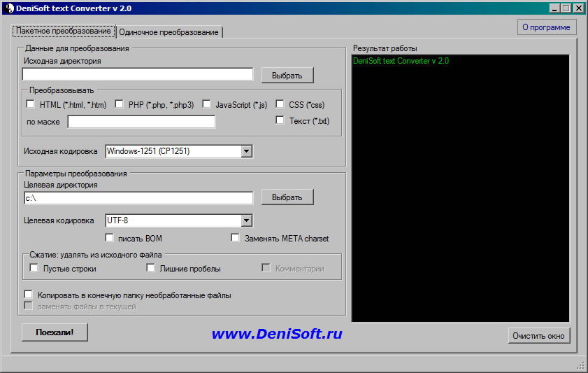588x373 pixels.
Task: Enable the HTML (*.html, *.htm) checkbox
Action: [30, 105]
